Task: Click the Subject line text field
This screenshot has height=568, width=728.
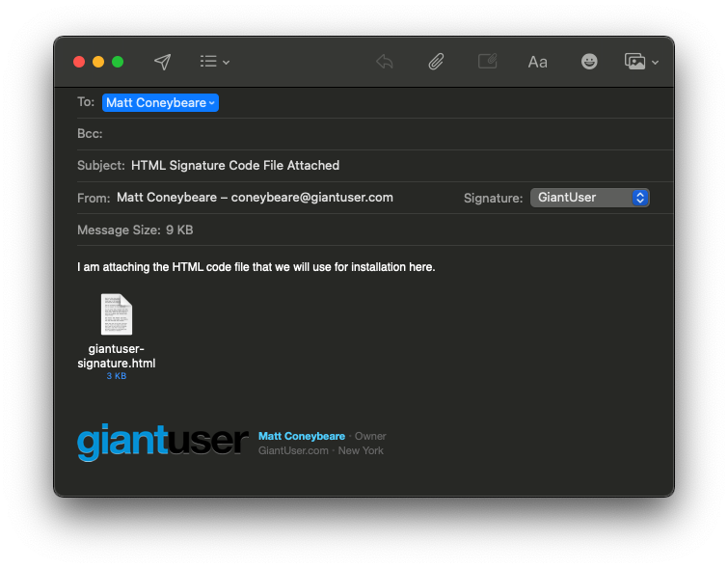Action: [x=386, y=166]
